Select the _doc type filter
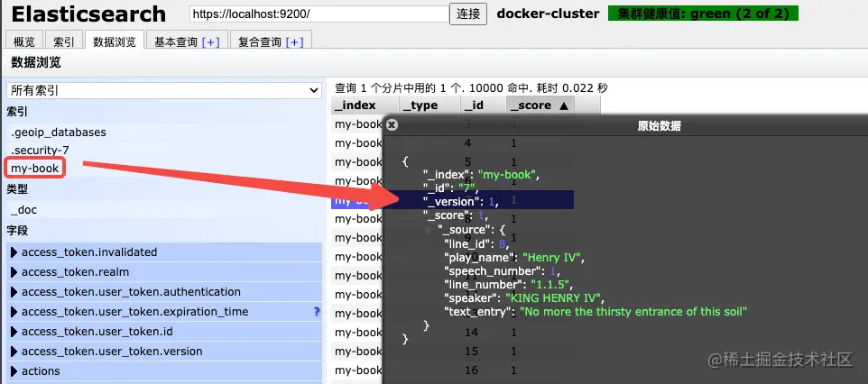Viewport: 868px width, 384px height. (23, 210)
